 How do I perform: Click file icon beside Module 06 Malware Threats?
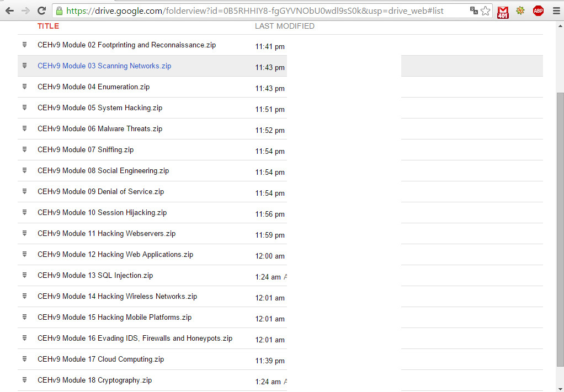(24, 128)
